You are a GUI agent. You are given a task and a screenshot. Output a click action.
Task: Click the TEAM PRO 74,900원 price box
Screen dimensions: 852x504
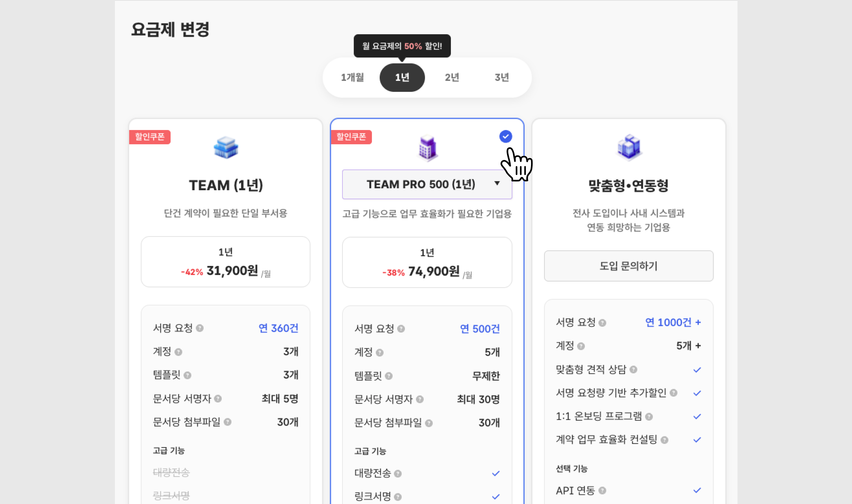[427, 262]
